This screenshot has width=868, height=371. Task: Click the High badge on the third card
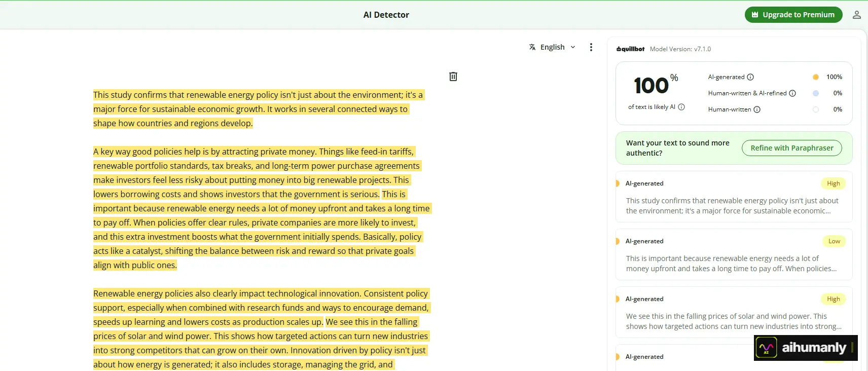[x=834, y=299]
